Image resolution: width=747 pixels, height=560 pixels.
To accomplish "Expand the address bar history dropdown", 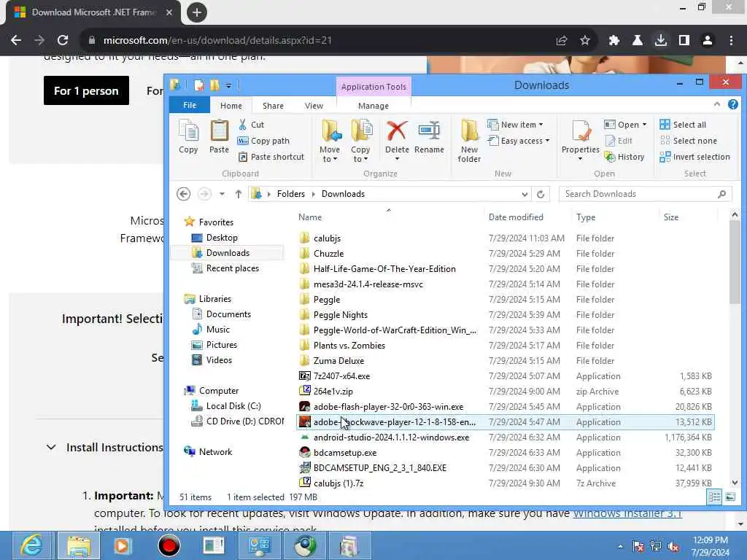I will click(x=525, y=194).
